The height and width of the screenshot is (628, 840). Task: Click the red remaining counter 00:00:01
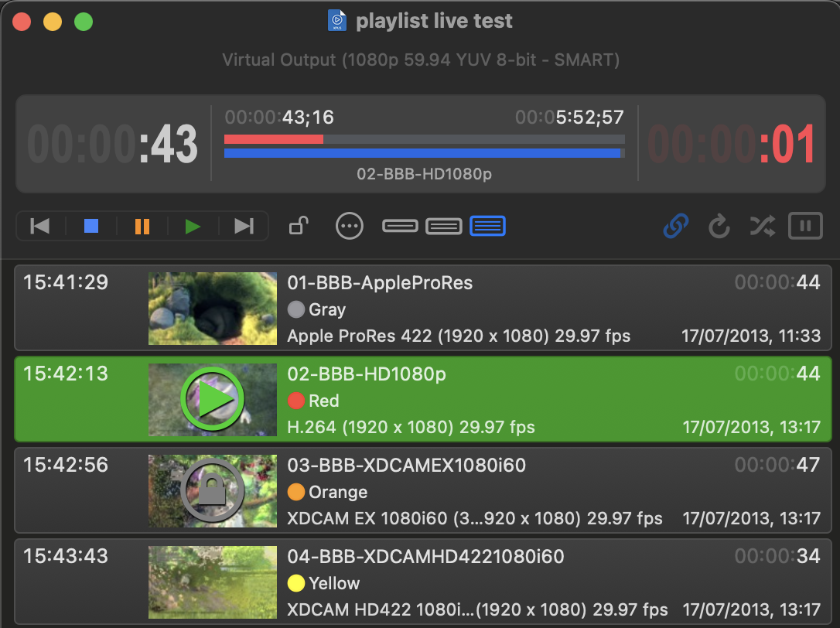coord(732,144)
